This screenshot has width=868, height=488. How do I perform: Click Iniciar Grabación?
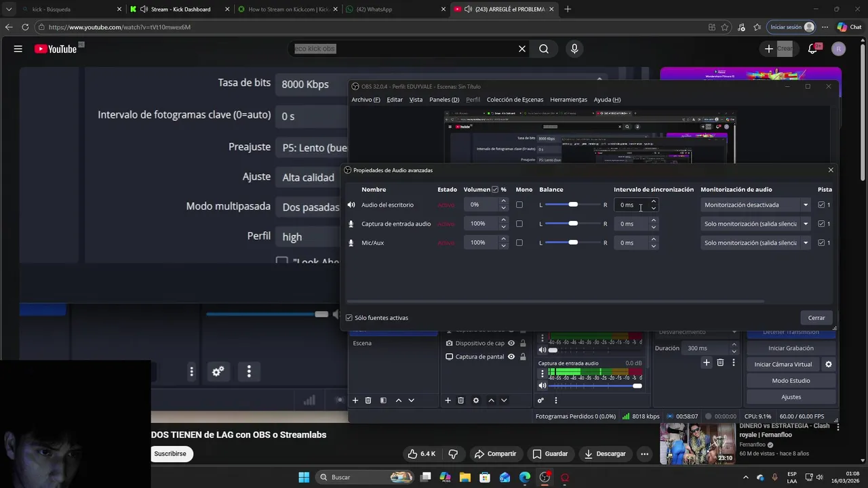[791, 348]
